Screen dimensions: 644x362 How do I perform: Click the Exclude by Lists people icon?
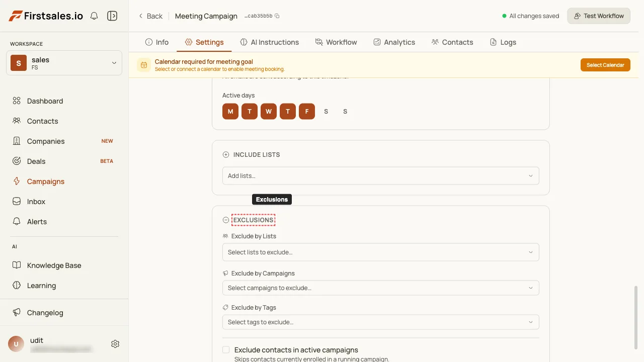coord(225,236)
